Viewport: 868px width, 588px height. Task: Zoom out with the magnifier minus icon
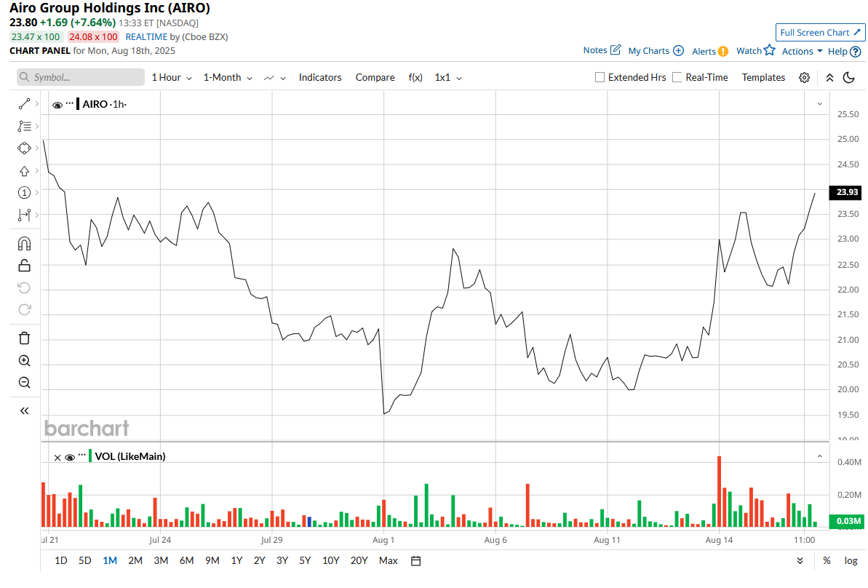[x=24, y=383]
